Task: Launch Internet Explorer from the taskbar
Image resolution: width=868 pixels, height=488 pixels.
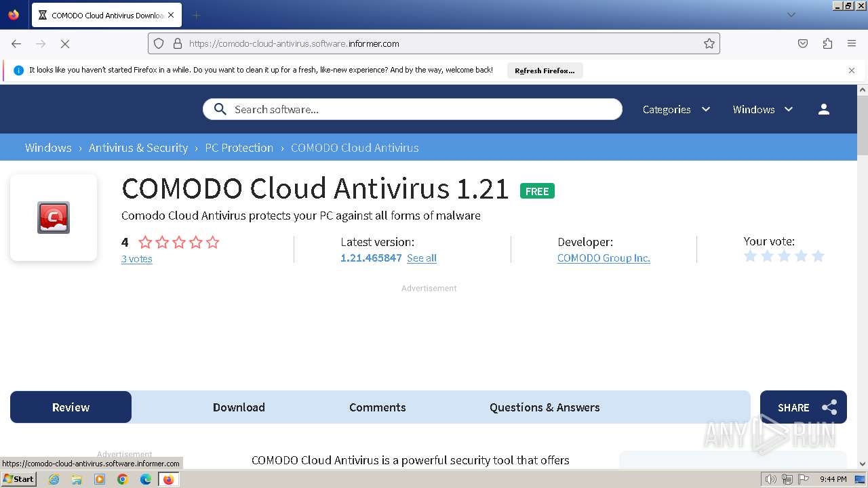Action: point(54,479)
